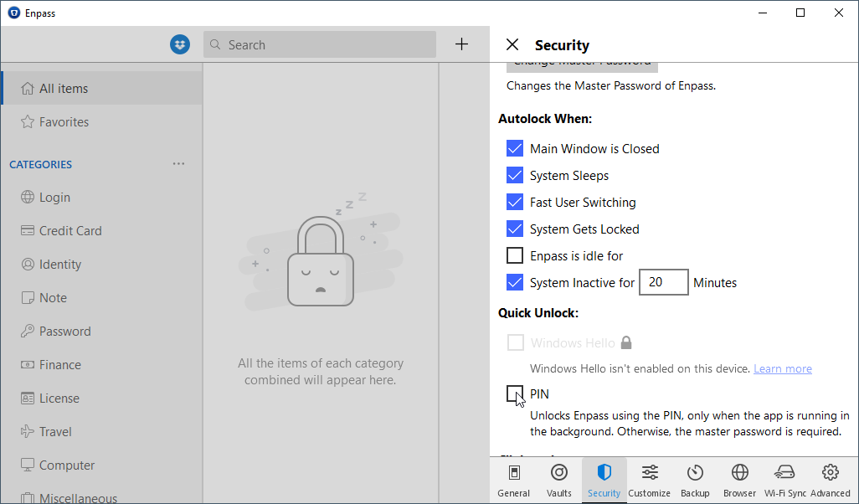Open the Vaults settings tab
This screenshot has height=504, width=859.
point(558,481)
